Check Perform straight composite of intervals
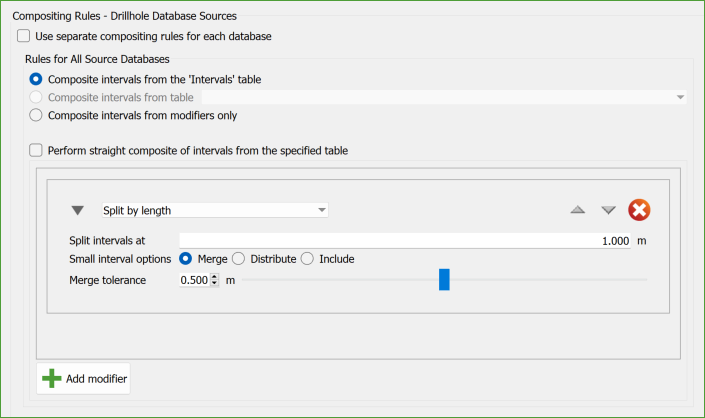705x418 pixels. coord(37,151)
